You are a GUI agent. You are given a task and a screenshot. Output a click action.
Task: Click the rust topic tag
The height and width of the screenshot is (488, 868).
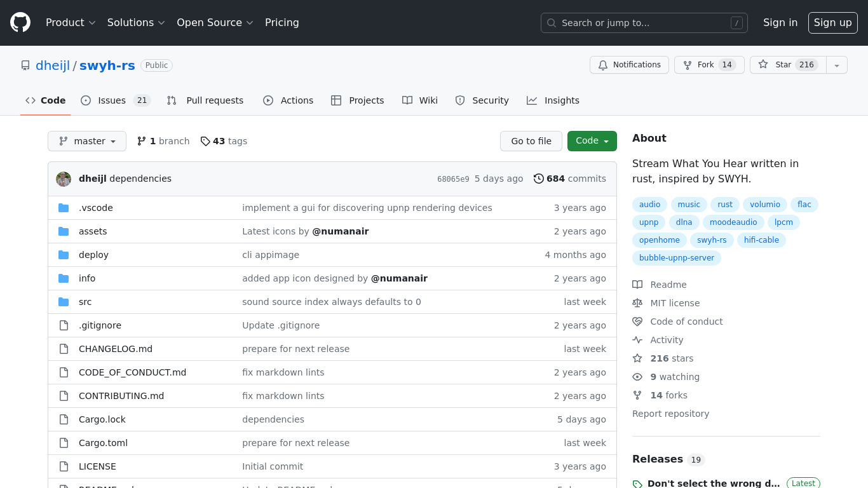pyautogui.click(x=725, y=205)
